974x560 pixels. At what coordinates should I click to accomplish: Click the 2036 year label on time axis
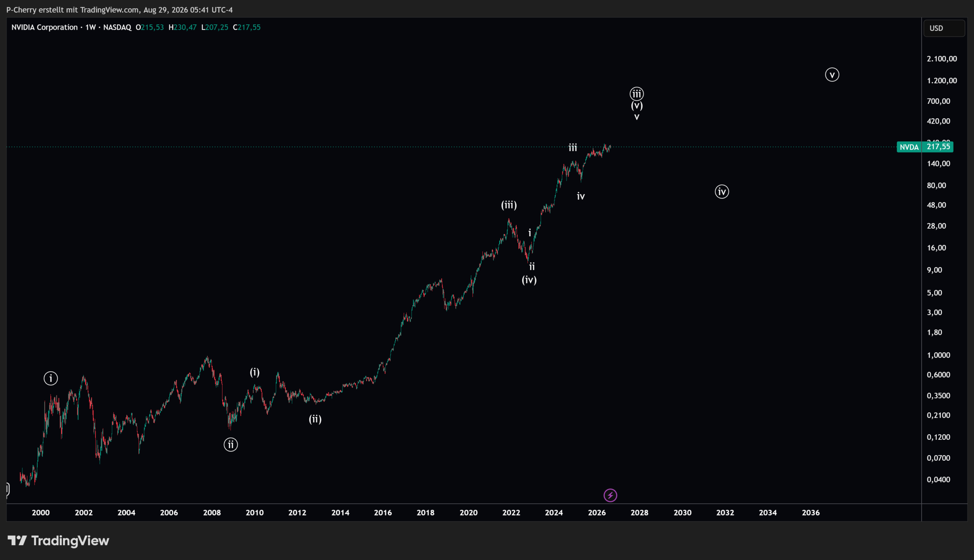tap(811, 513)
